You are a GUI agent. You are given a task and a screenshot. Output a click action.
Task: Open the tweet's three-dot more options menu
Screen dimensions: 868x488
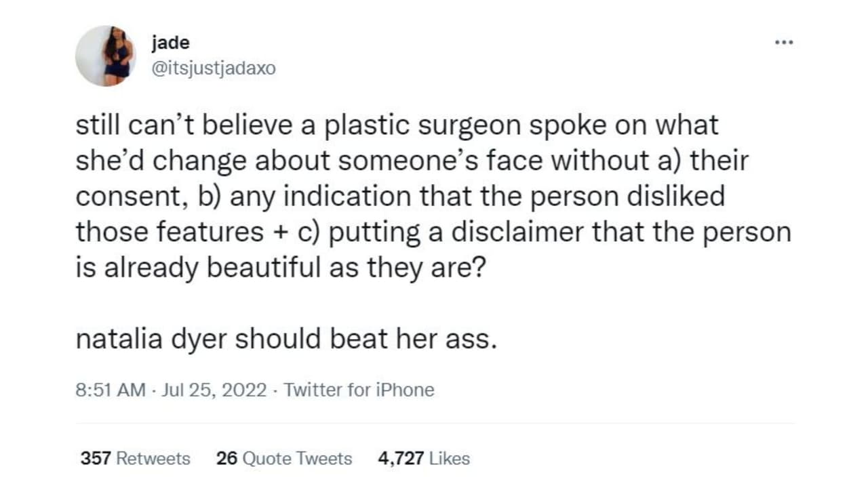click(x=783, y=43)
